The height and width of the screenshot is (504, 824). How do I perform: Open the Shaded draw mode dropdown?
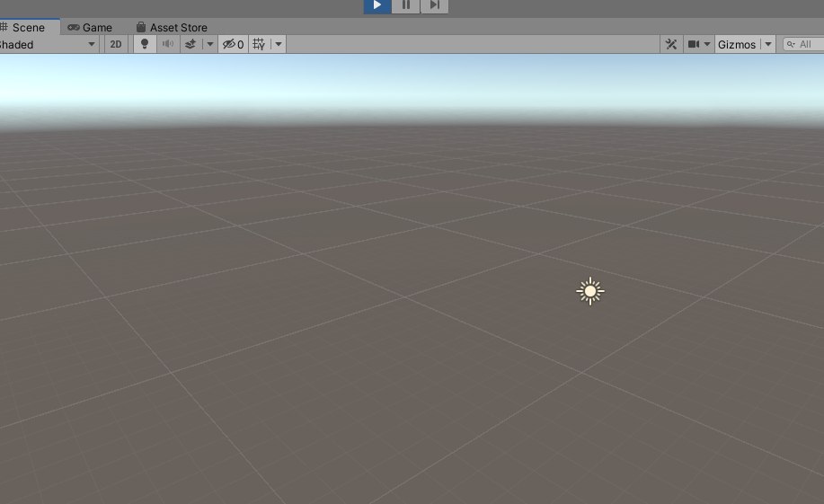49,45
